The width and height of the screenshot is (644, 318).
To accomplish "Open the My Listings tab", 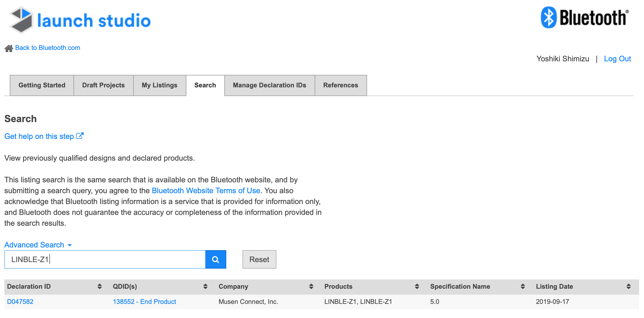I will (160, 85).
